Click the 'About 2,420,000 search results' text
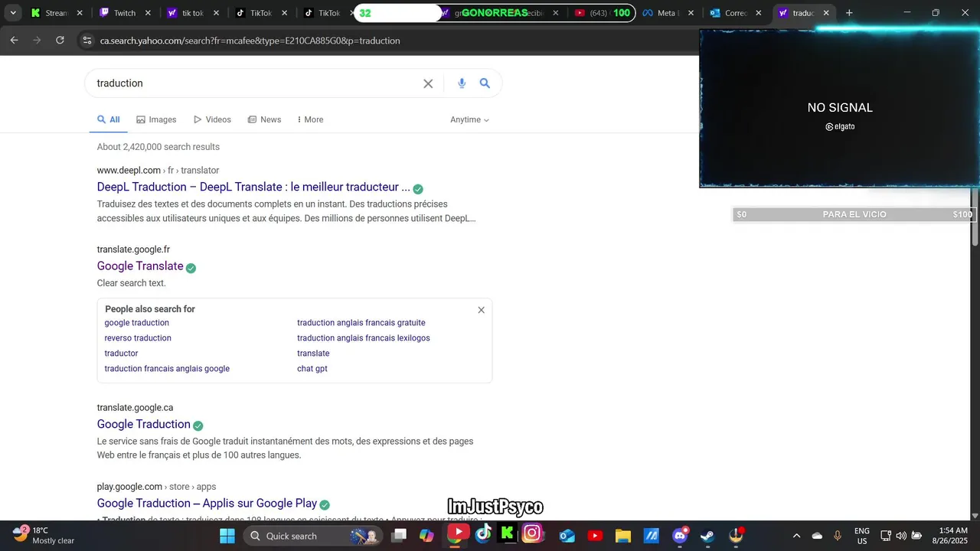 point(158,147)
